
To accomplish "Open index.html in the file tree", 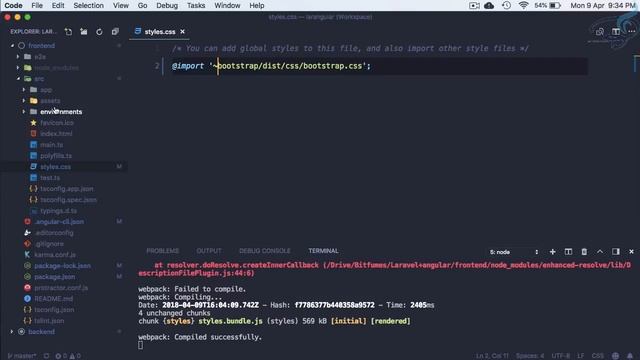I will tap(56, 134).
